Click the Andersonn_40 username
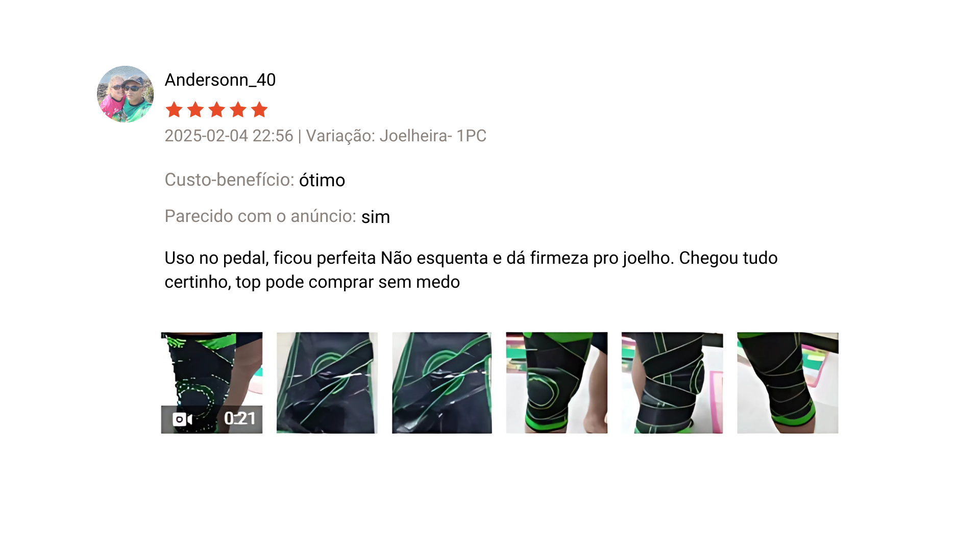 (x=220, y=80)
